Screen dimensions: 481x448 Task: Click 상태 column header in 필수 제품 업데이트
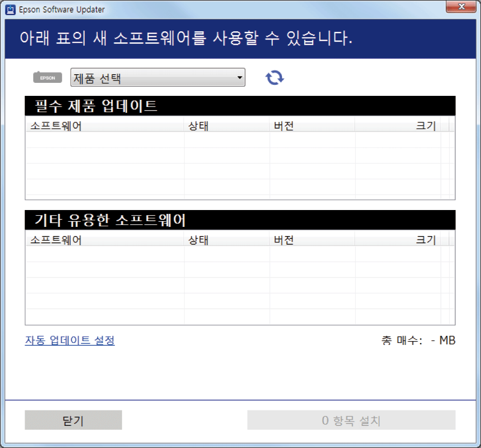click(227, 126)
